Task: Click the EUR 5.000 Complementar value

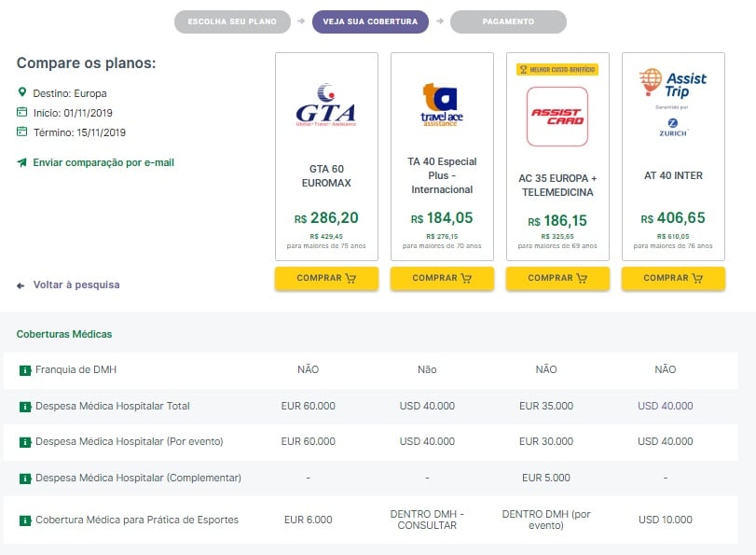Action: tap(546, 478)
